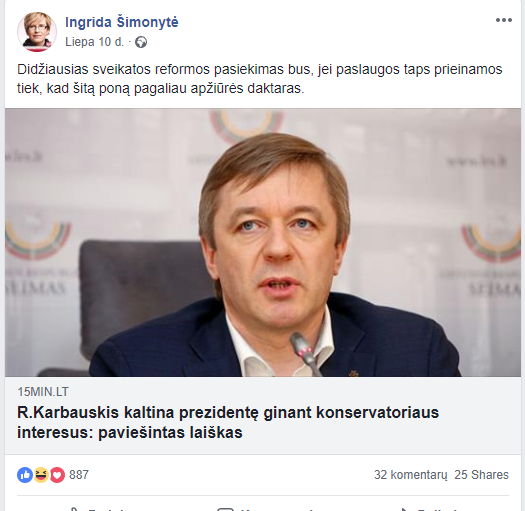
Task: View the 887 reactions count
Action: pos(79,475)
